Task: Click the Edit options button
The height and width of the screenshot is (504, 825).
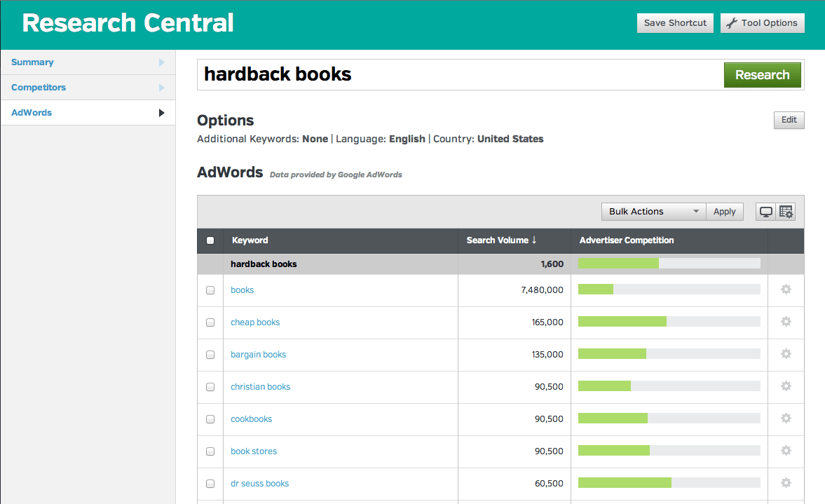Action: 789,120
